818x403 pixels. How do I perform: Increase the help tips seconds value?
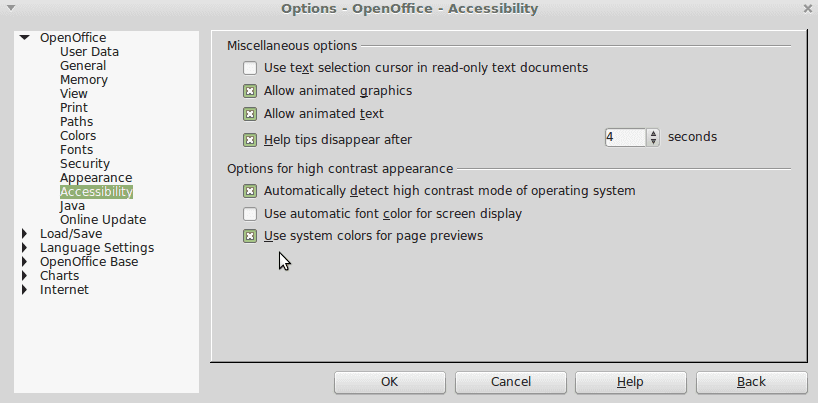pyautogui.click(x=653, y=134)
